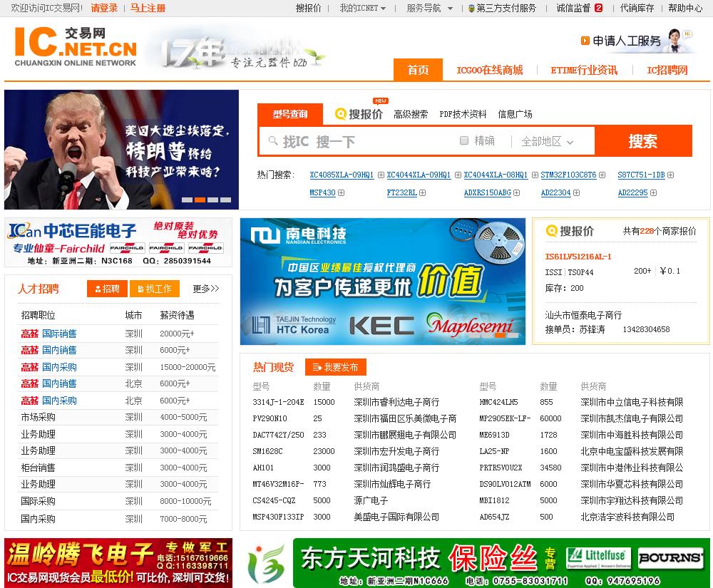The width and height of the screenshot is (713, 588).
Task: Click part number 3314J-1-204E
Action: pyautogui.click(x=278, y=402)
